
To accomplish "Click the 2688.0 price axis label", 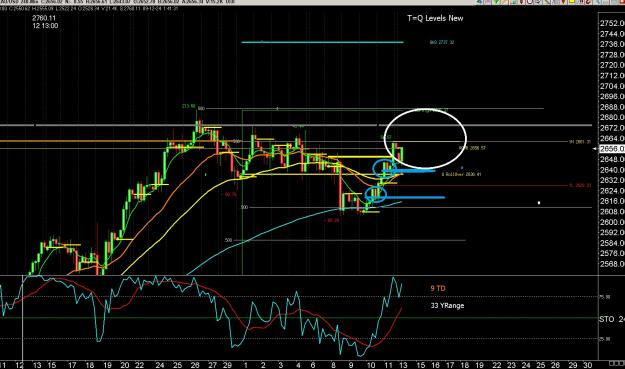I will click(612, 107).
